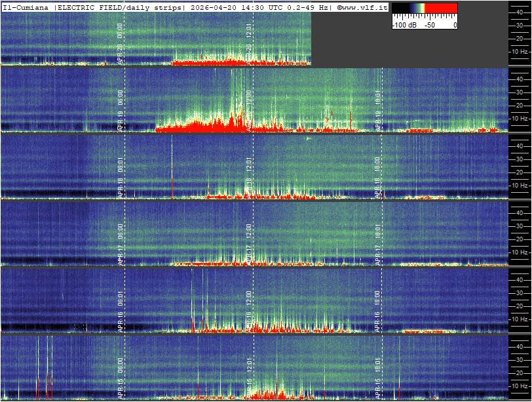Select the APR 19 06:00 time marker

[x=120, y=111]
